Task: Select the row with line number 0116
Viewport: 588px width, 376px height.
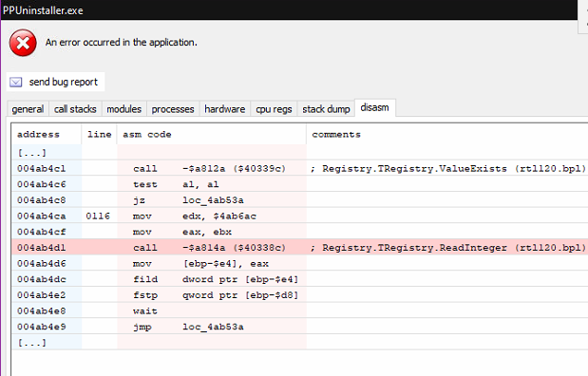Action: click(299, 216)
